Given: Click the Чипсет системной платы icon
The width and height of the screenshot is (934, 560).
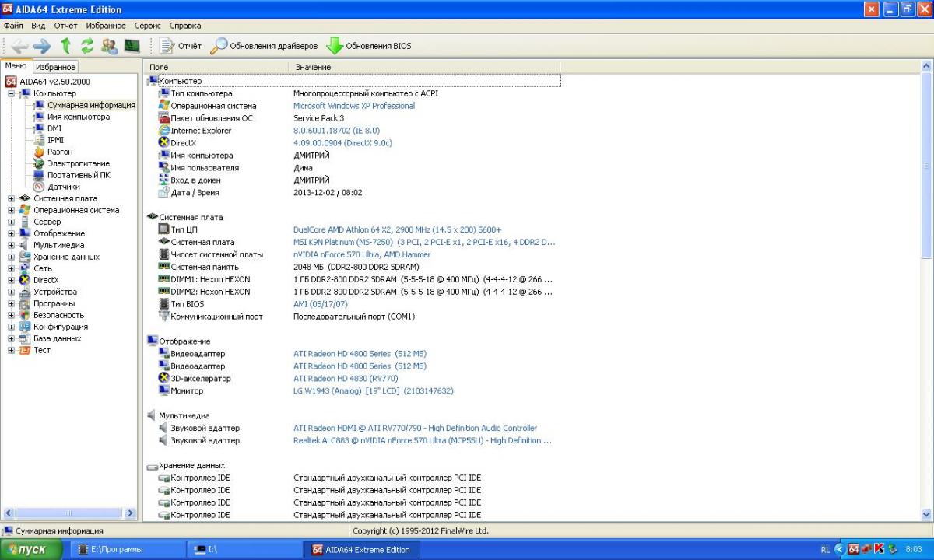Looking at the screenshot, I should [163, 254].
